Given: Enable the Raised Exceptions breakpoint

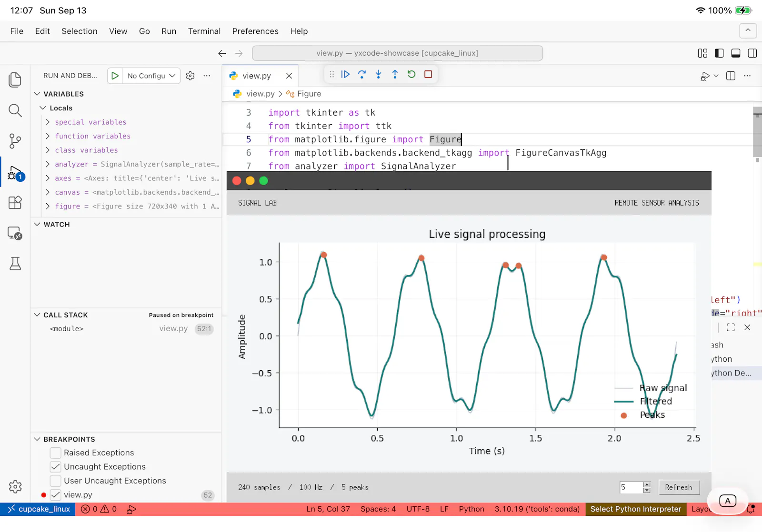Looking at the screenshot, I should tap(56, 453).
